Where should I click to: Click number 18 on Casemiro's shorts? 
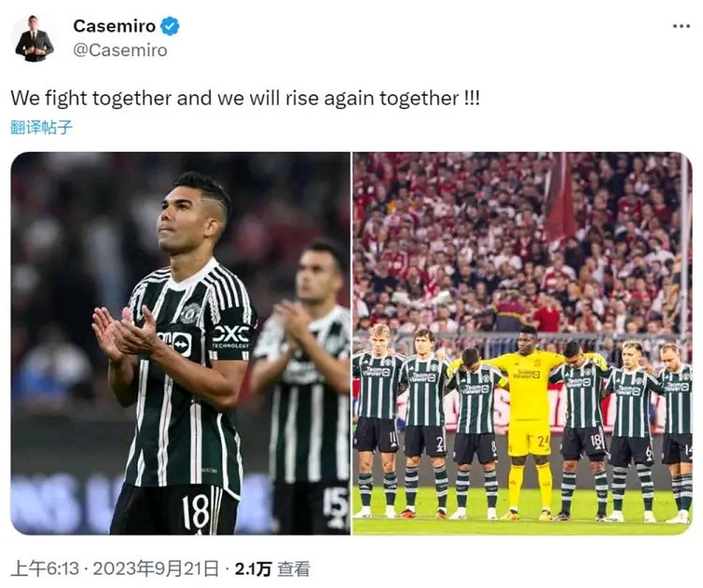(196, 511)
